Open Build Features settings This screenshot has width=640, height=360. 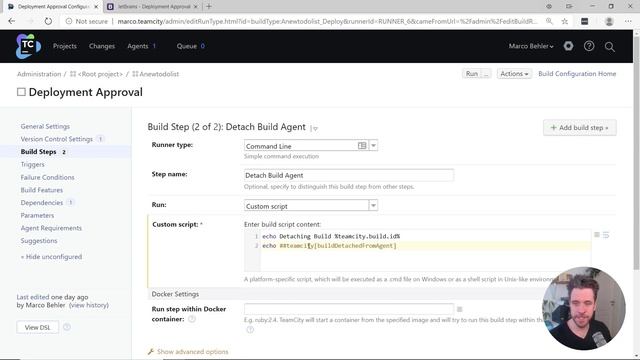[42, 190]
